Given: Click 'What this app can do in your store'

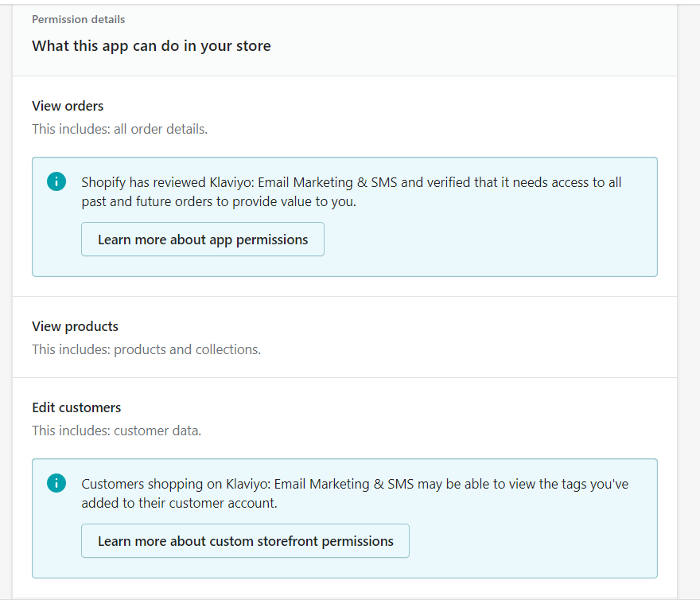Looking at the screenshot, I should click(x=151, y=46).
